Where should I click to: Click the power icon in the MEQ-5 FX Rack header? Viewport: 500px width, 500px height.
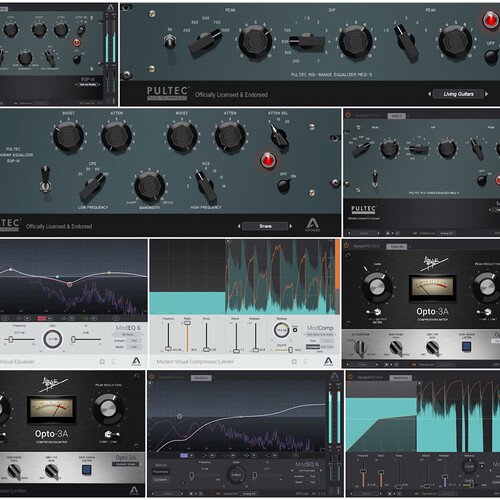tap(348, 115)
